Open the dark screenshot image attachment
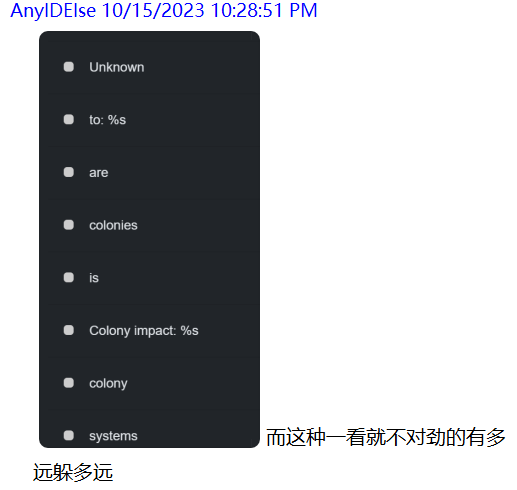This screenshot has height=490, width=517. click(149, 239)
